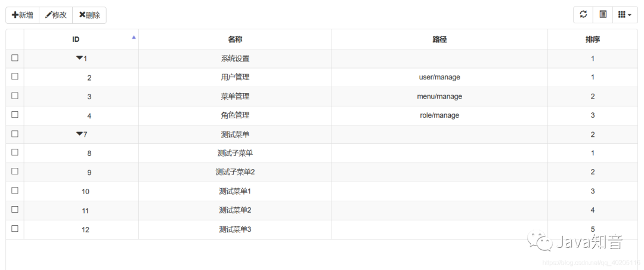
Task: Click the 角色管理 name cell
Action: coord(235,116)
